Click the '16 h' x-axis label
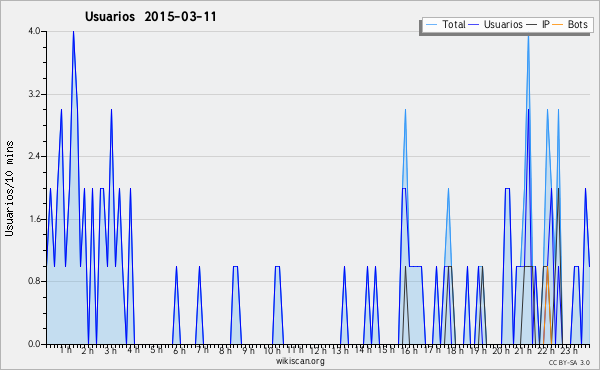 point(409,351)
